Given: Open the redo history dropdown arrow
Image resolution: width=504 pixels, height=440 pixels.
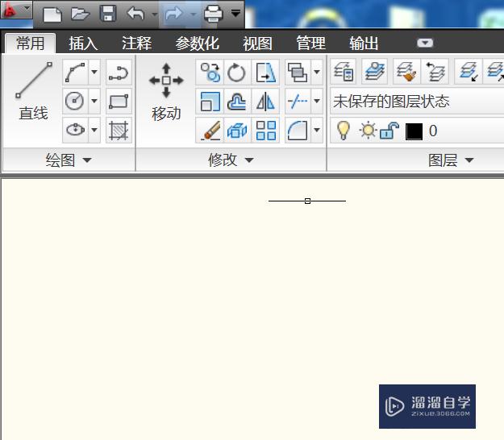Looking at the screenshot, I should (194, 15).
